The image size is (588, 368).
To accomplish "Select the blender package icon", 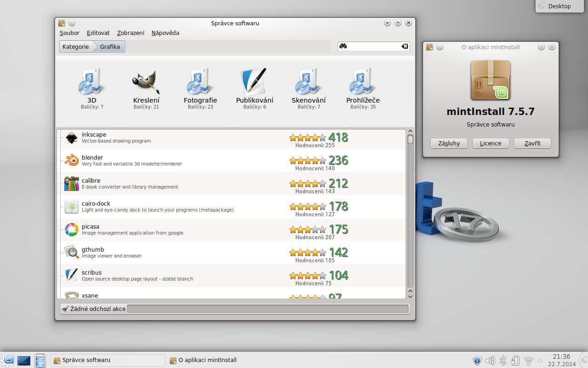I will tap(71, 161).
